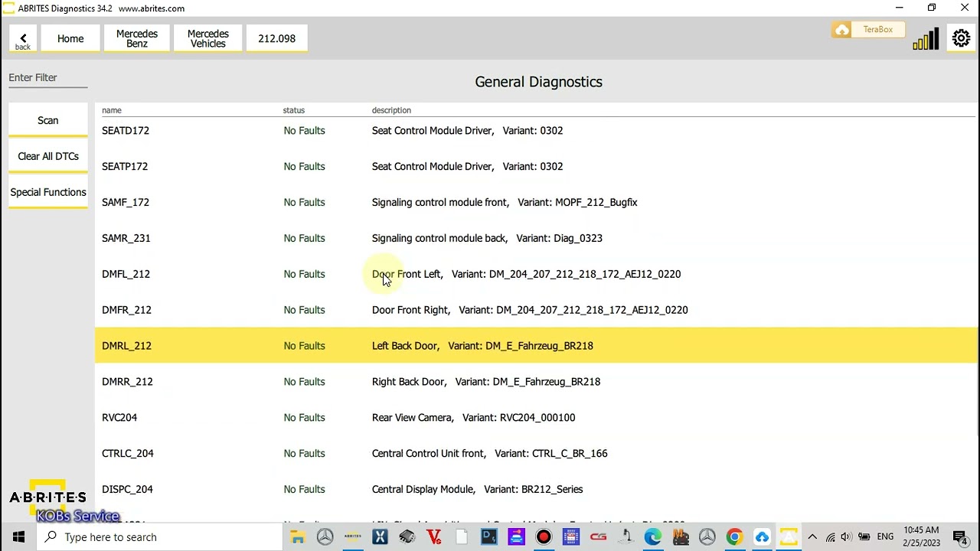
Task: Select the SEATD172 module row
Action: [536, 131]
